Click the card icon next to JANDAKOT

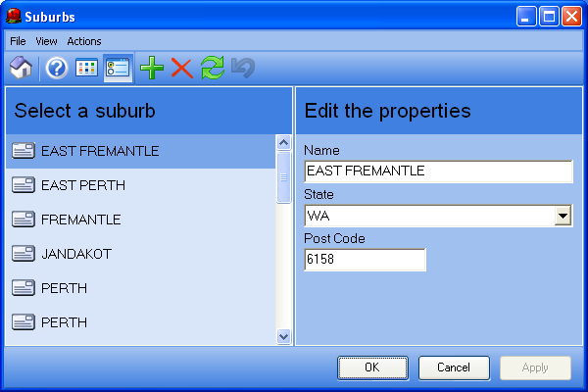pos(24,254)
